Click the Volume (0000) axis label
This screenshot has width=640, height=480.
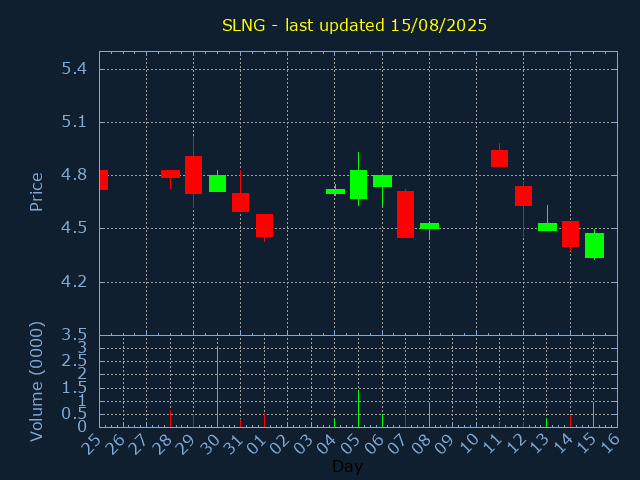click(x=36, y=382)
